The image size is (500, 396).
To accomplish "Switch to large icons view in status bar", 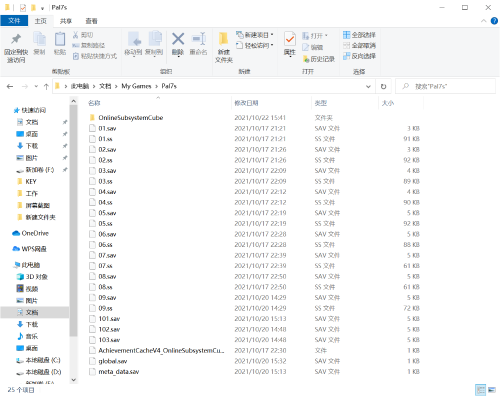I will click(x=492, y=389).
